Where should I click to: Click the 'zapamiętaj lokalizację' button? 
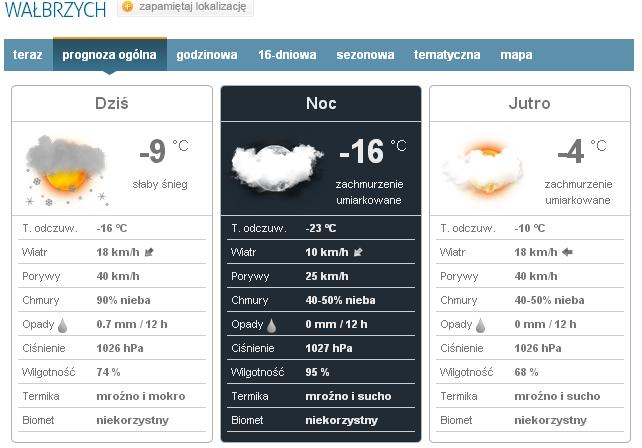pyautogui.click(x=185, y=7)
